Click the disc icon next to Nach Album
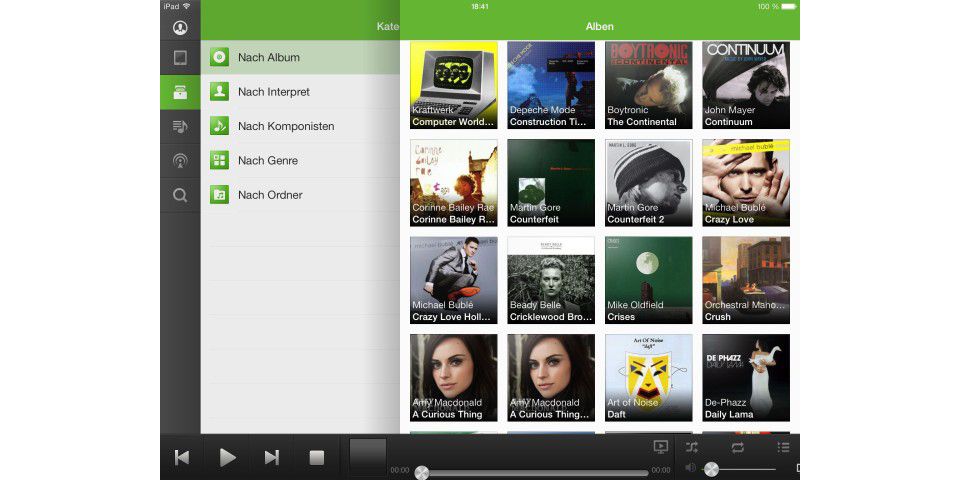The width and height of the screenshot is (960, 480). (219, 57)
